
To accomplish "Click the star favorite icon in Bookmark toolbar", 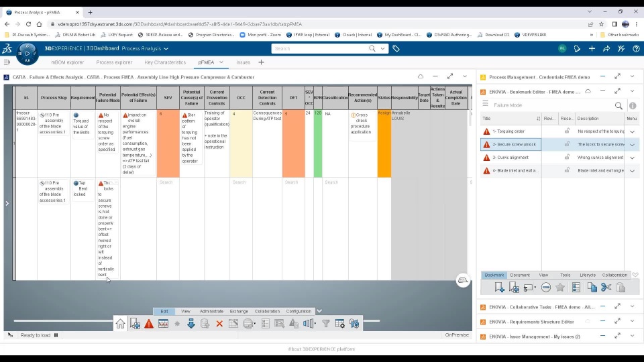I will click(x=560, y=288).
